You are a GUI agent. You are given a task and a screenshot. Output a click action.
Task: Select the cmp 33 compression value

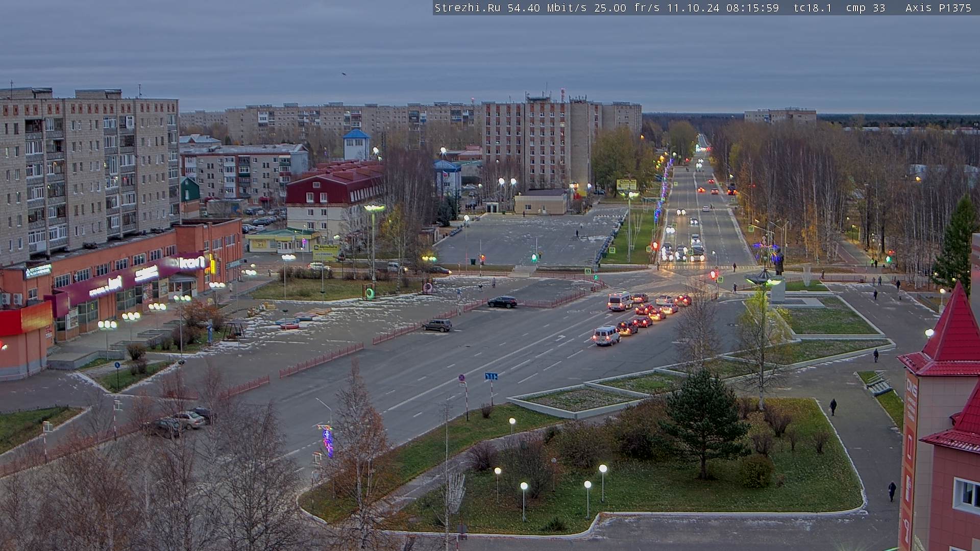coord(865,8)
